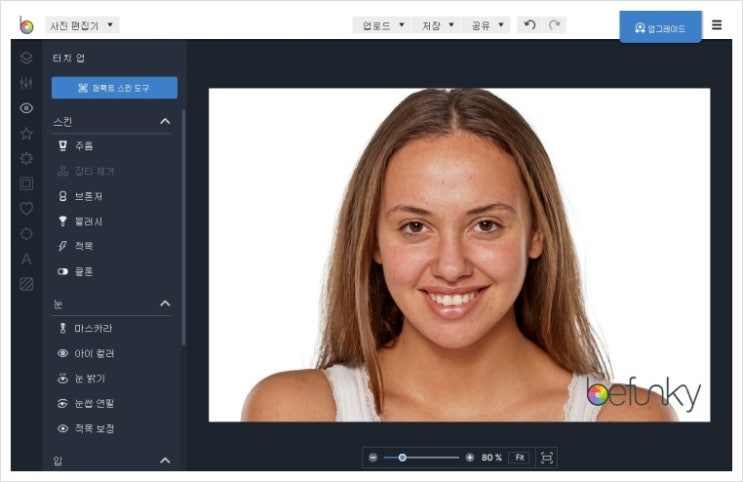Open the 저장 (Save) dropdown

[437, 25]
